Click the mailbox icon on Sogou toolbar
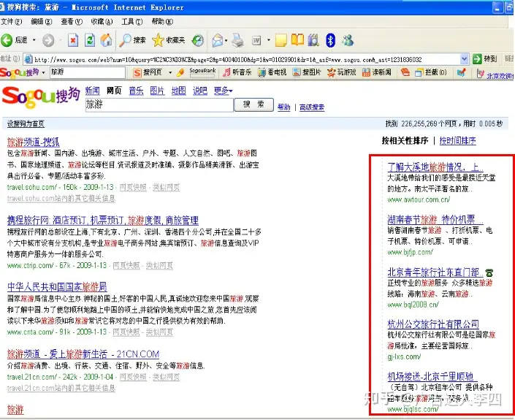 pyautogui.click(x=461, y=72)
